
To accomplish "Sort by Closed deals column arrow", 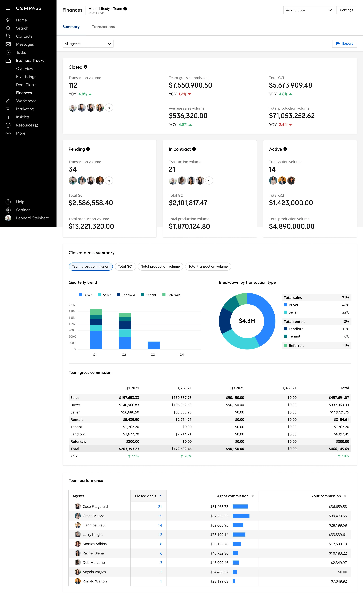I will pyautogui.click(x=161, y=496).
